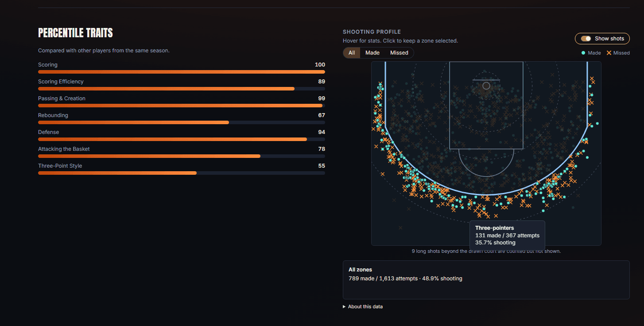Click the teal Made legend dot

(x=583, y=53)
